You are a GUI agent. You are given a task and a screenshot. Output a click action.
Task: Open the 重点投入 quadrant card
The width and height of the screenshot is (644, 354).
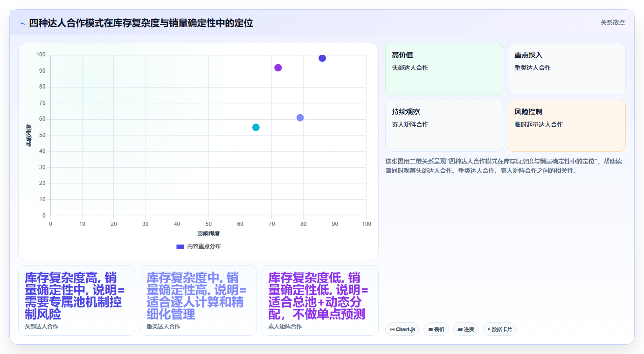[x=567, y=69]
